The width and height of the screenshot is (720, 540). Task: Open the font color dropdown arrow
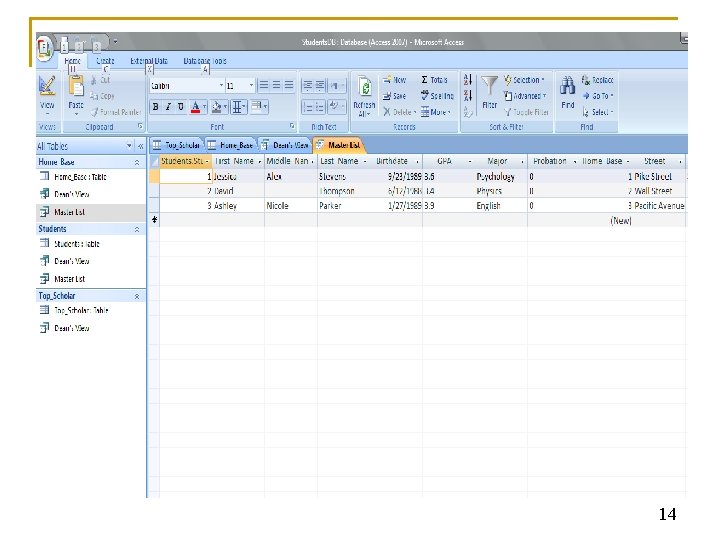tap(204, 107)
